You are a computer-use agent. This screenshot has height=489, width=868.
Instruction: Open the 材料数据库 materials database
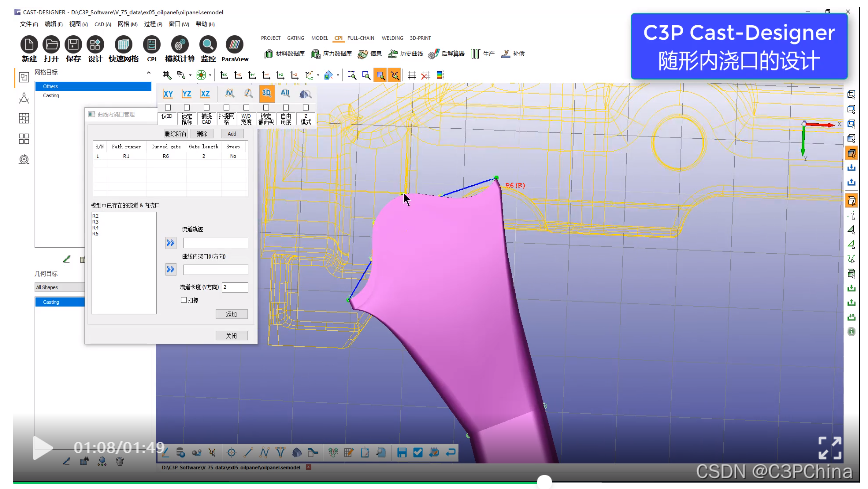pos(285,54)
